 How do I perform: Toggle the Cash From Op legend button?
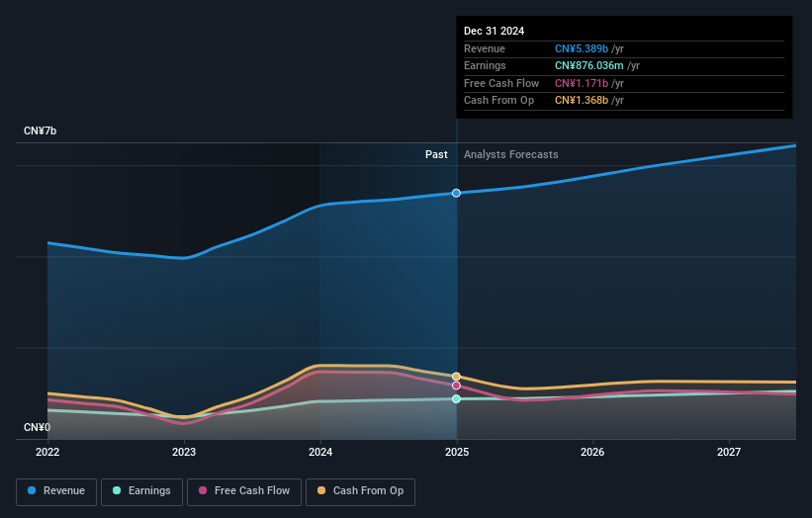point(360,491)
